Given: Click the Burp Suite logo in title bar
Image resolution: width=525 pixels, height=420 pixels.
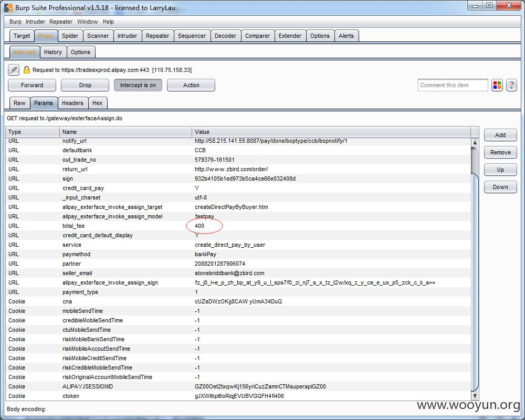Looking at the screenshot, I should (8, 8).
